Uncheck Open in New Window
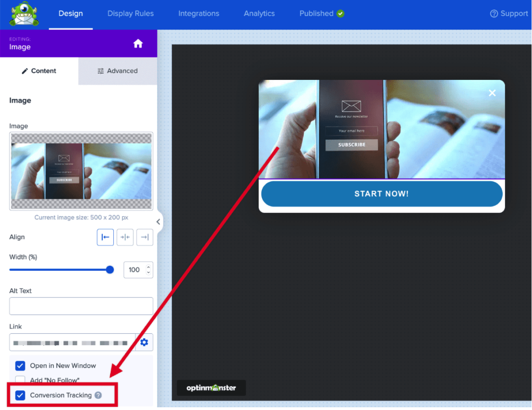Screen dimensions: 532x410 pyautogui.click(x=20, y=365)
